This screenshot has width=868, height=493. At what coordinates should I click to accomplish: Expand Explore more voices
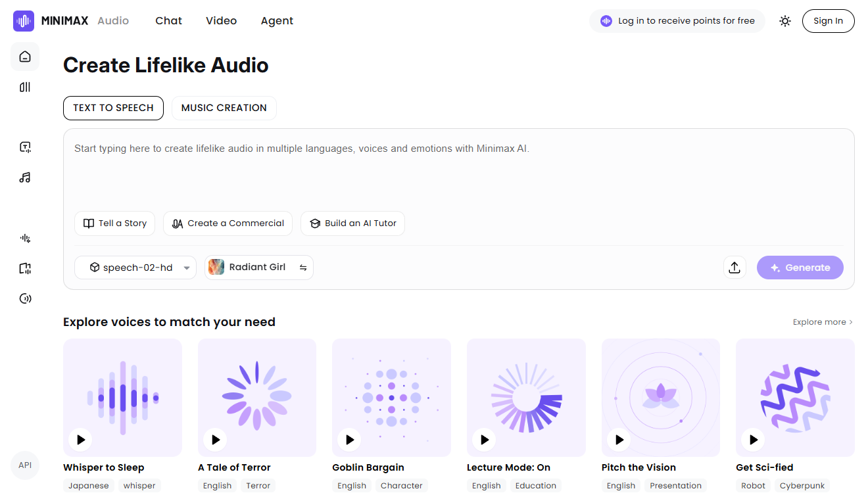tap(822, 322)
